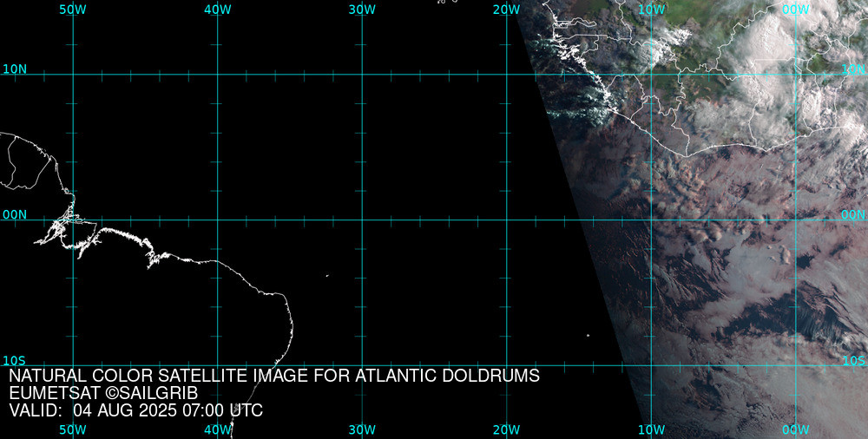Click the "30W" label along the bottom edge
Screen dimensions: 868x439
coord(362,430)
